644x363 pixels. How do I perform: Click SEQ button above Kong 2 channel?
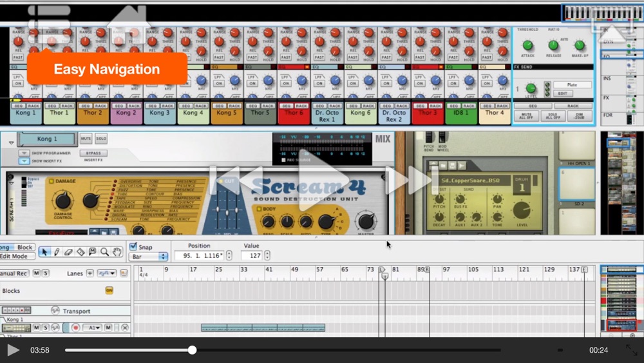pyautogui.click(x=119, y=106)
